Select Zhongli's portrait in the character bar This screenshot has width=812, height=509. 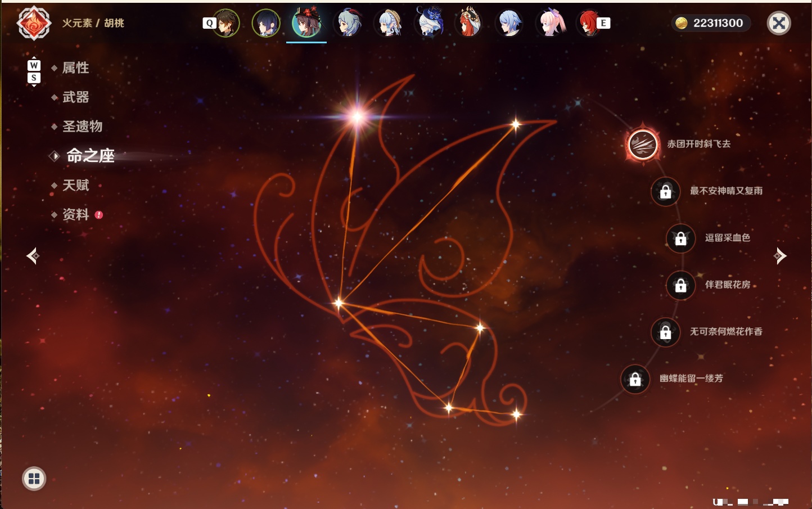pyautogui.click(x=226, y=23)
